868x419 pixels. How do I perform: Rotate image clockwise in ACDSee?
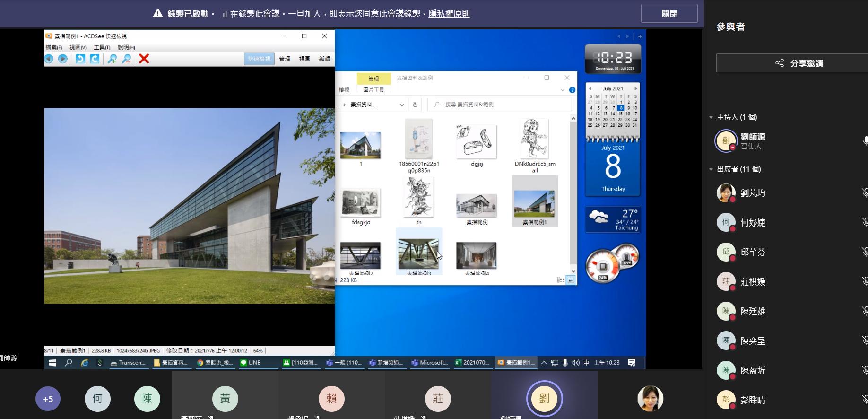point(95,59)
